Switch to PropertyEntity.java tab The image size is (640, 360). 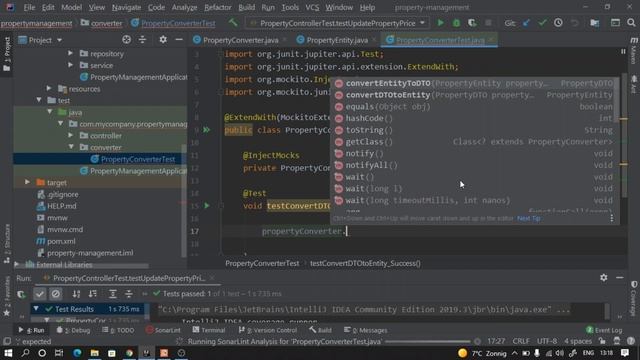coord(337,40)
